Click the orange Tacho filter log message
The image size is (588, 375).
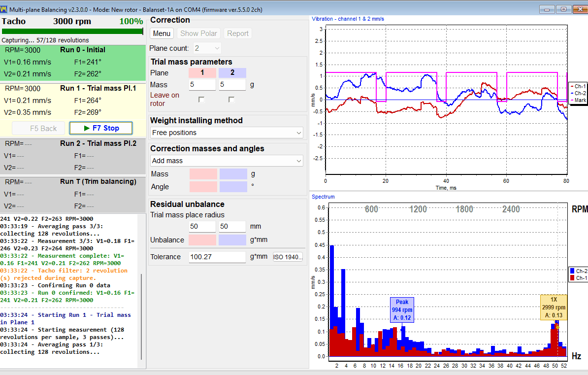tap(64, 274)
